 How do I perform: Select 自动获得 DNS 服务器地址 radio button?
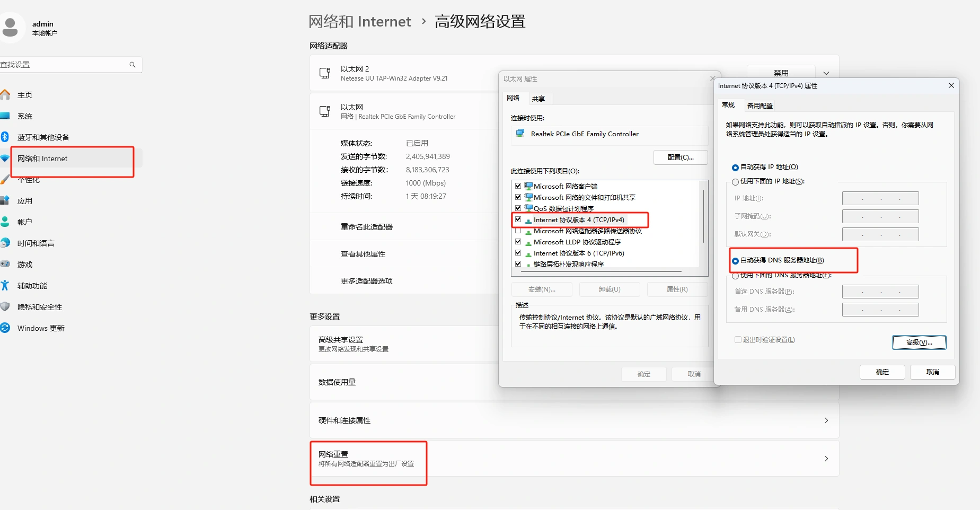point(735,261)
